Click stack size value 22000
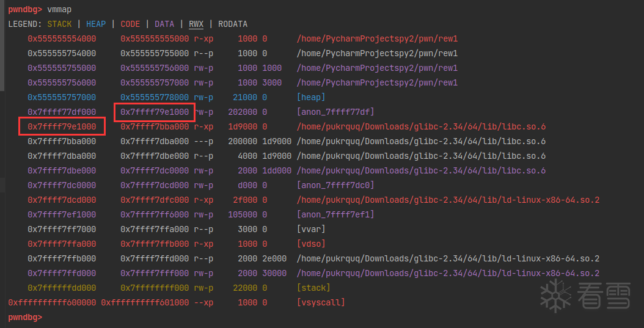Screen dimensions: 644x328 pos(245,288)
